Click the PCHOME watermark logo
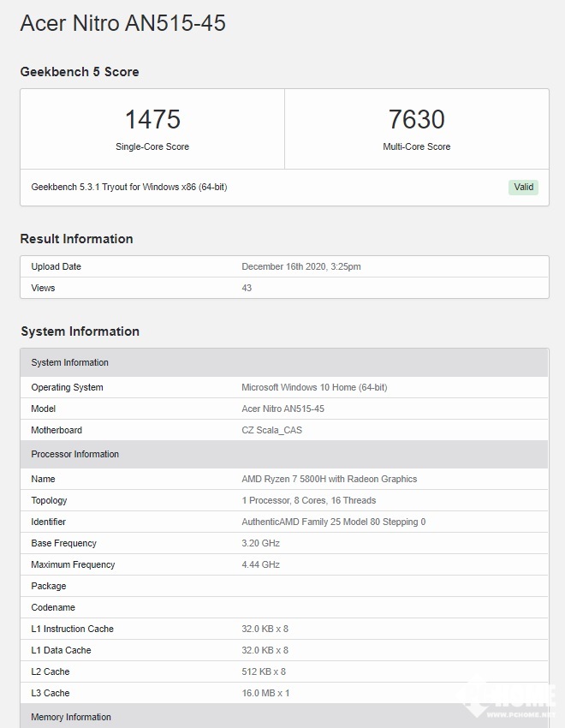This screenshot has height=728, width=565. [x=512, y=699]
